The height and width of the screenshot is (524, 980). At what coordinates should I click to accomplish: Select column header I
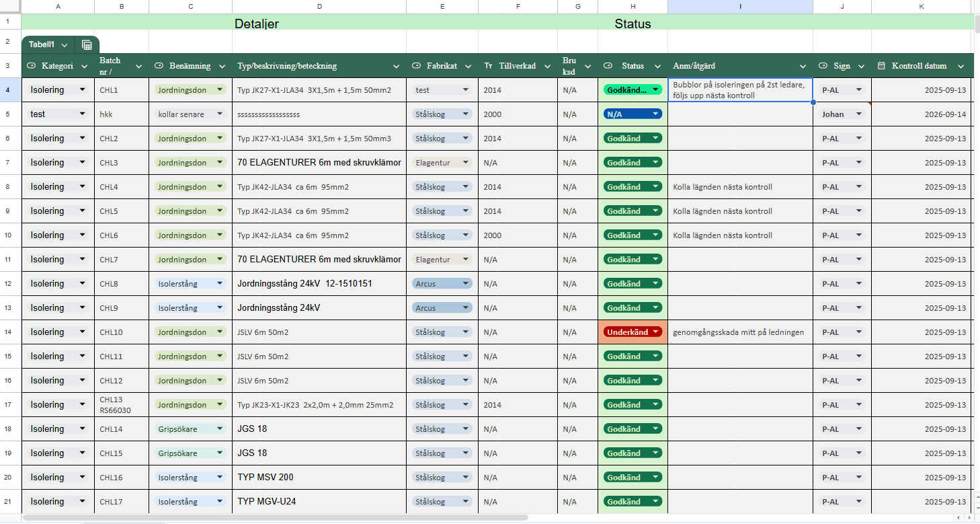(740, 7)
